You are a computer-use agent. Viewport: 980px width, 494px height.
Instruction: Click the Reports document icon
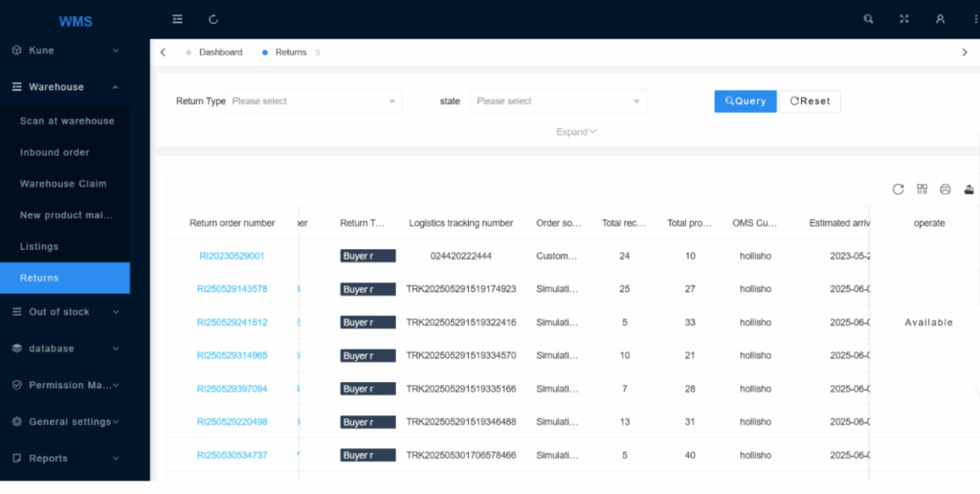(17, 459)
